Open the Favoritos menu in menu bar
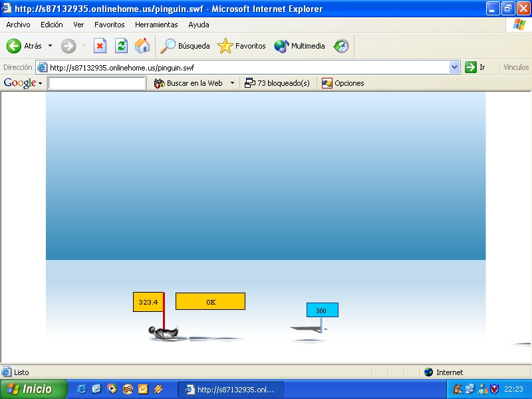This screenshot has width=532, height=399. (110, 25)
